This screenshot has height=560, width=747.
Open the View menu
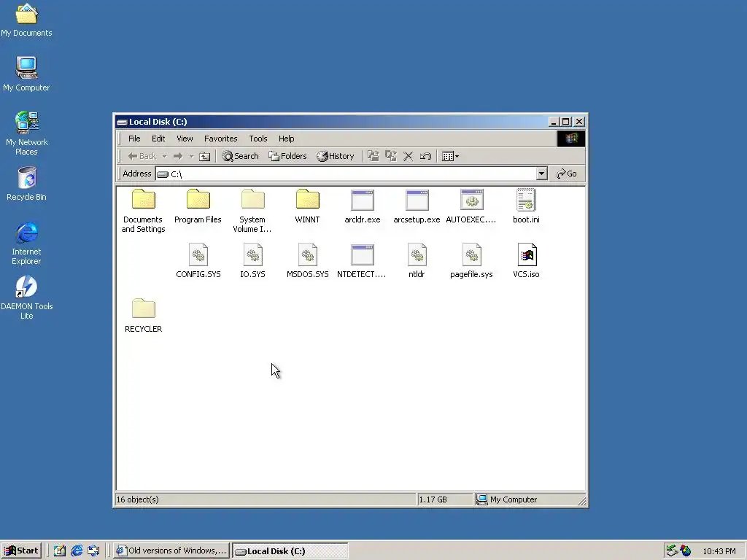(x=185, y=139)
